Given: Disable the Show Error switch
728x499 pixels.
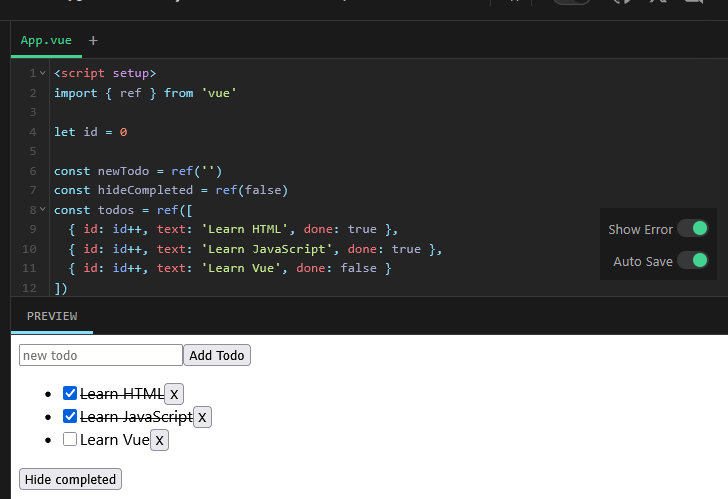Looking at the screenshot, I should pyautogui.click(x=692, y=229).
